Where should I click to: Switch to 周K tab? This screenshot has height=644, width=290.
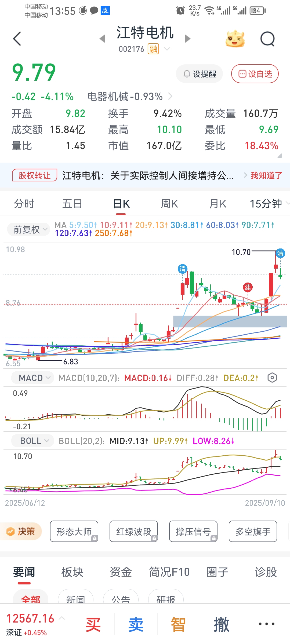[x=169, y=204]
